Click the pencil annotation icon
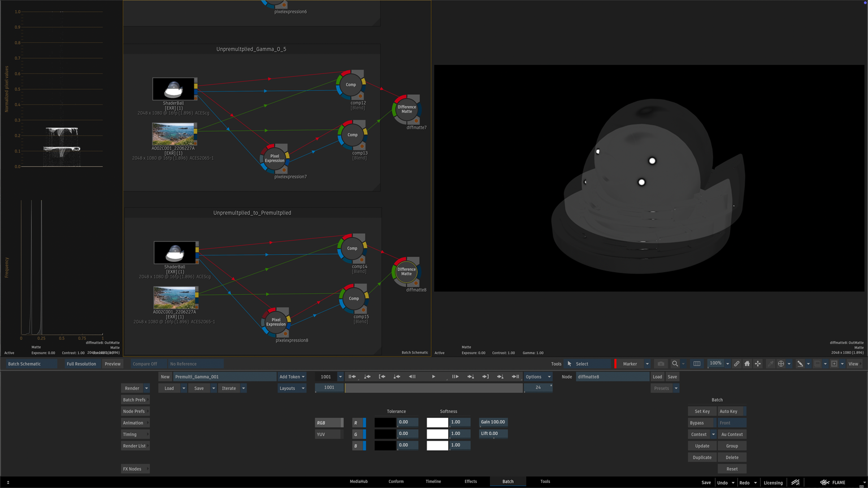Viewport: 868px width, 488px height. coord(800,364)
